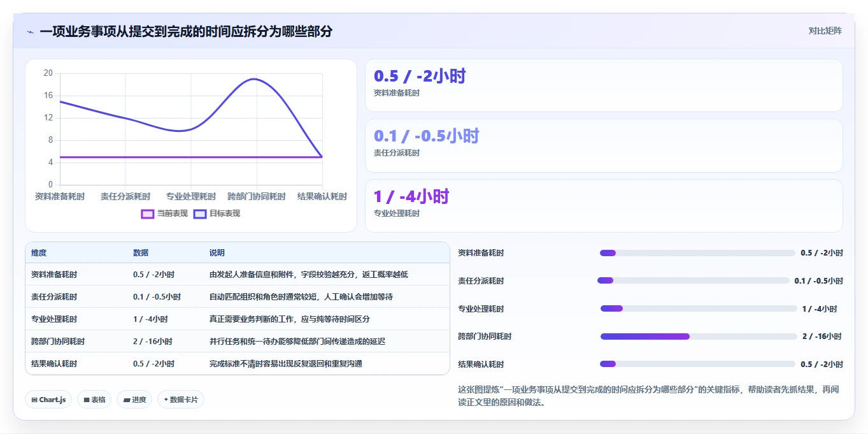Screen dimensions: 868x434
Task: Click the 说明 table column header
Action: tap(217, 253)
